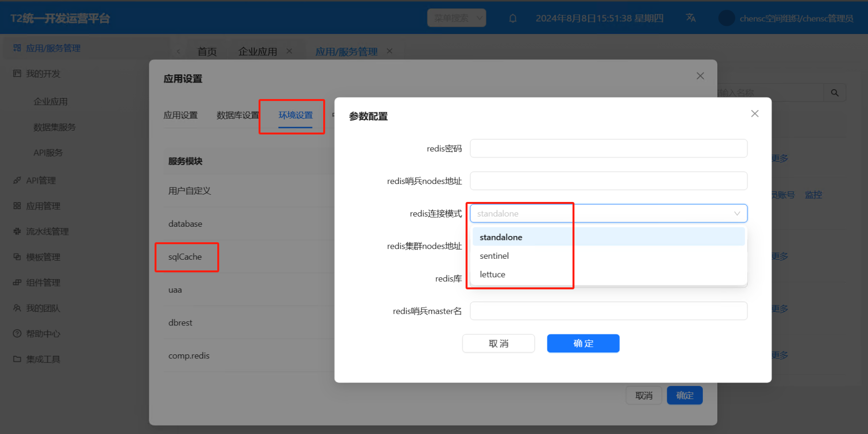Click 确定 in 应用设置 dialog
Screen dimensions: 868x434
pyautogui.click(x=685, y=396)
